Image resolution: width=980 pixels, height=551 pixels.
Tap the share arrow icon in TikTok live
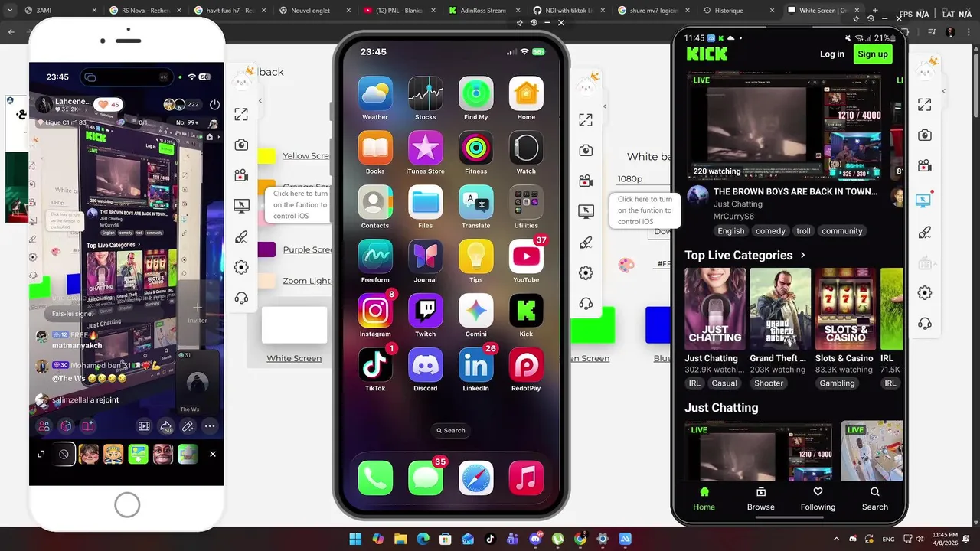click(x=166, y=426)
